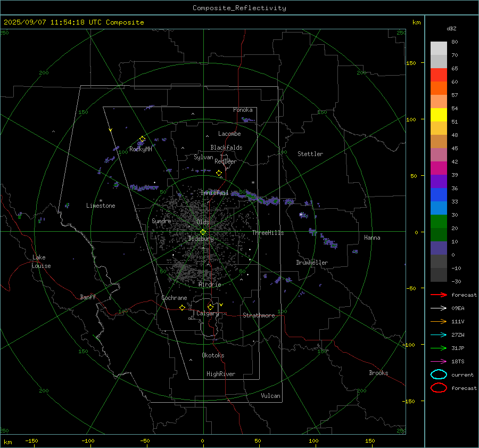479x448 pixels.
Task: Select the Okotoks label
Action: 213,355
